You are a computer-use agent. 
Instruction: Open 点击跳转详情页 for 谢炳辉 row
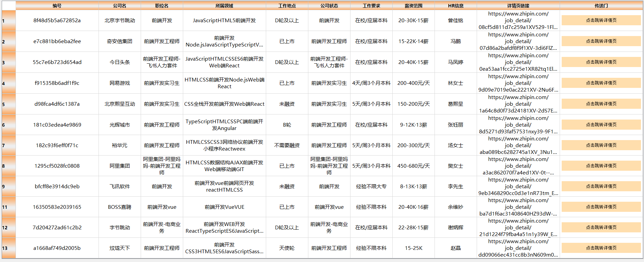pyautogui.click(x=601, y=227)
